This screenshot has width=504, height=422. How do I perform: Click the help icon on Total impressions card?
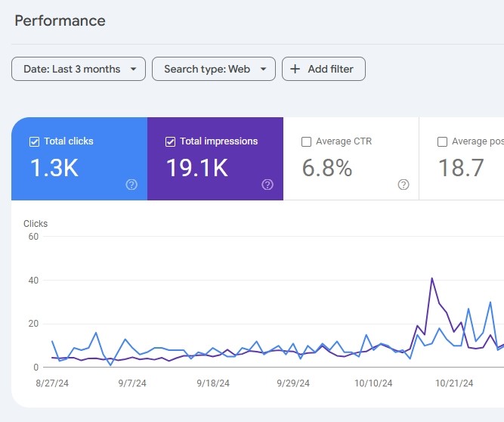(x=267, y=185)
